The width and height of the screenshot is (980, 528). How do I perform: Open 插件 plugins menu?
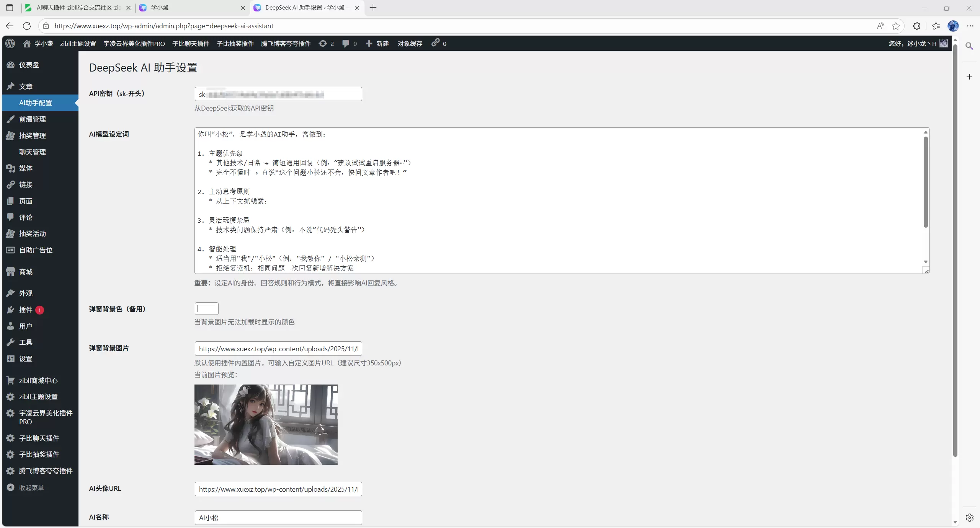[x=40, y=310]
